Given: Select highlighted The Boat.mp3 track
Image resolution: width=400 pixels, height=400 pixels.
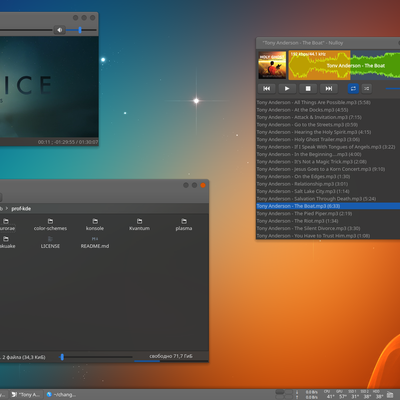Looking at the screenshot, I should click(x=328, y=206).
